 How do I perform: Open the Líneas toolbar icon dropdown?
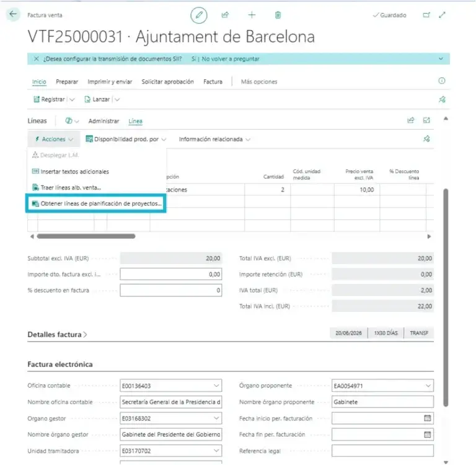(72, 121)
